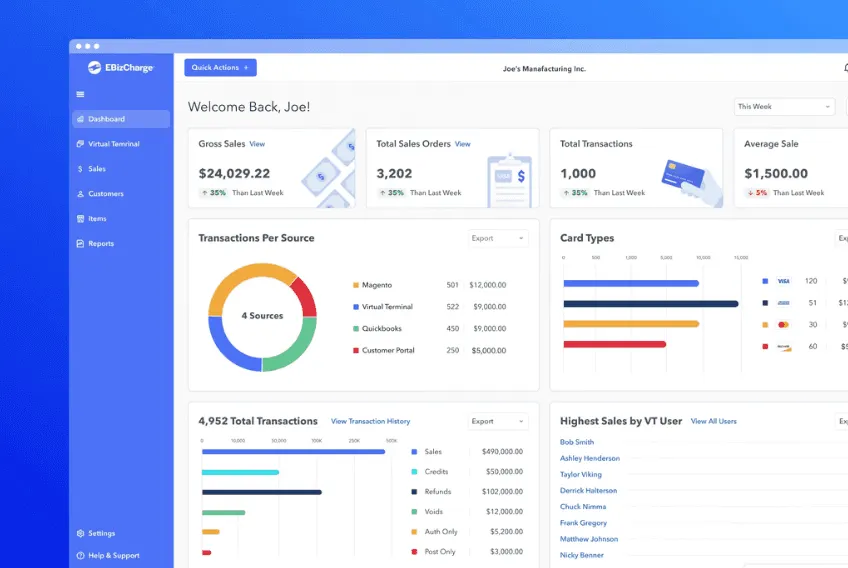The width and height of the screenshot is (848, 568).
Task: Click Quickbooks green legend swatch
Action: [x=356, y=328]
